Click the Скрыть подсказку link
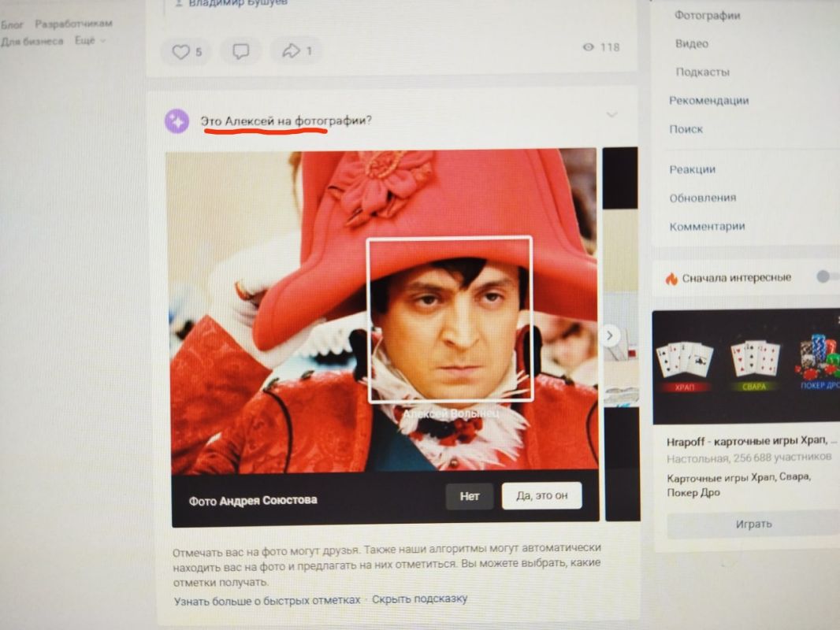This screenshot has width=840, height=630. click(x=419, y=599)
